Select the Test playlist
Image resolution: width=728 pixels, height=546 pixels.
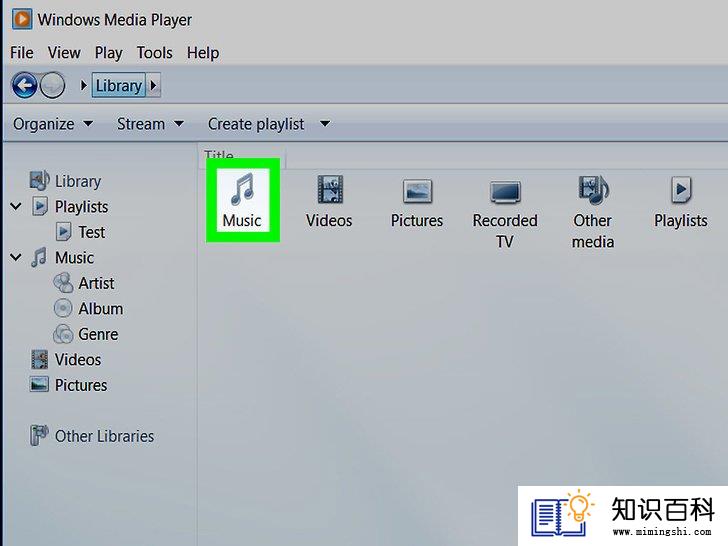point(91,232)
